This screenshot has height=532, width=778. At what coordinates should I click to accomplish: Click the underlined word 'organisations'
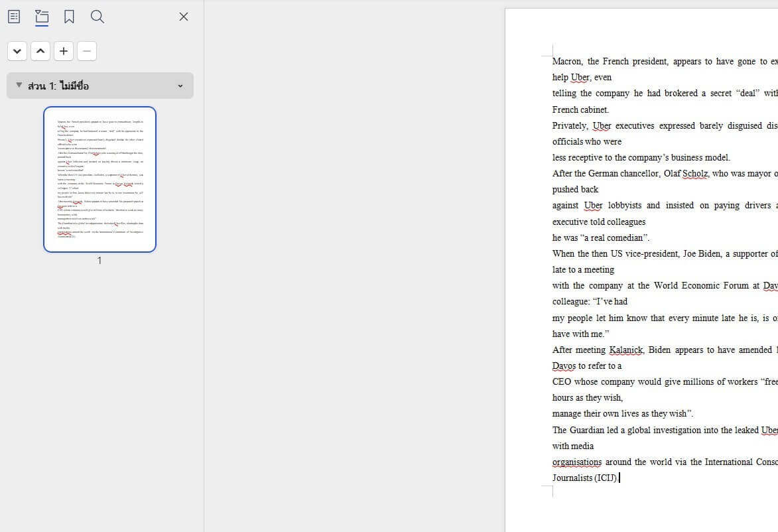point(576,462)
